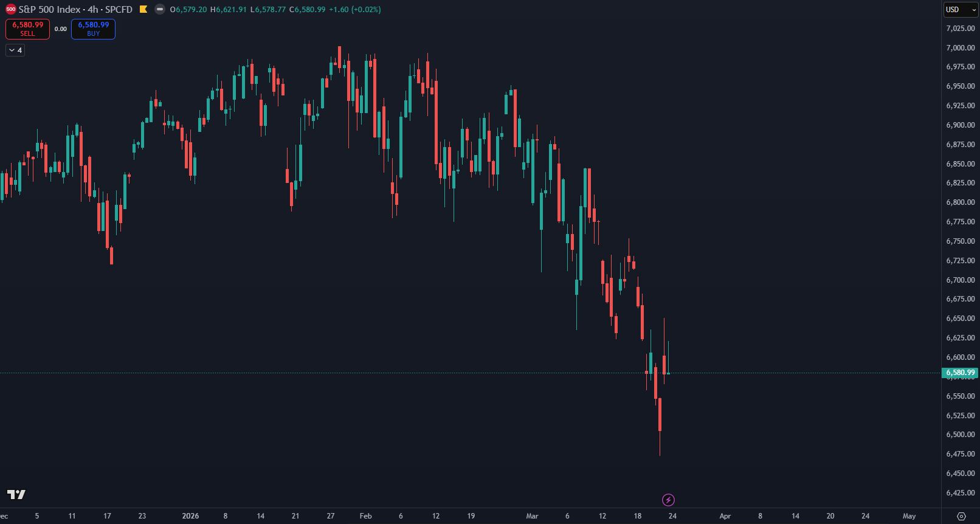Click the TradingView logo
This screenshot has width=980, height=524.
tap(16, 494)
